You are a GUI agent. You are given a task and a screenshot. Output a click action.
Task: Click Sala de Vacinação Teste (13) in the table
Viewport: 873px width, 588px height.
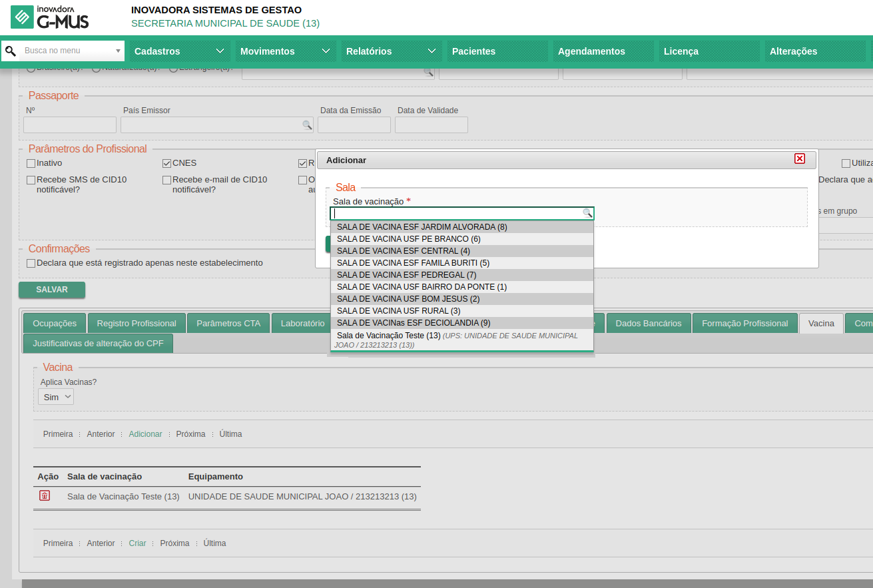click(x=123, y=497)
